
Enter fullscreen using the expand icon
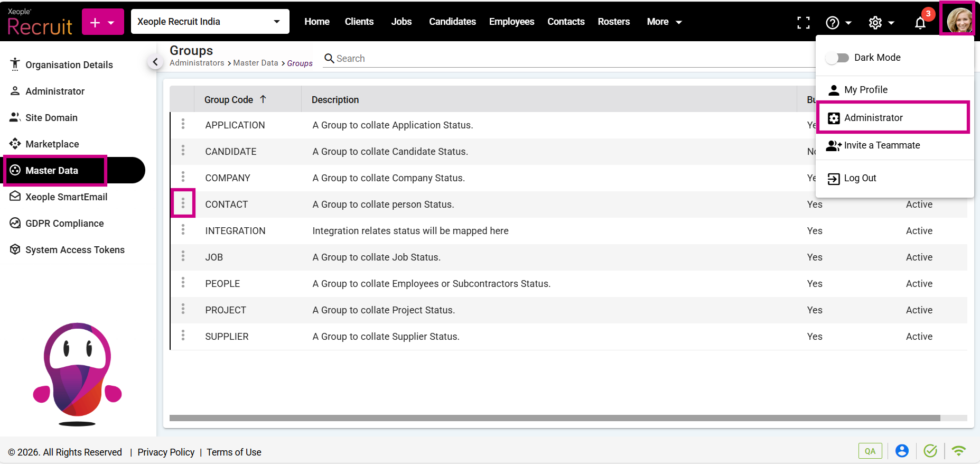(x=803, y=22)
